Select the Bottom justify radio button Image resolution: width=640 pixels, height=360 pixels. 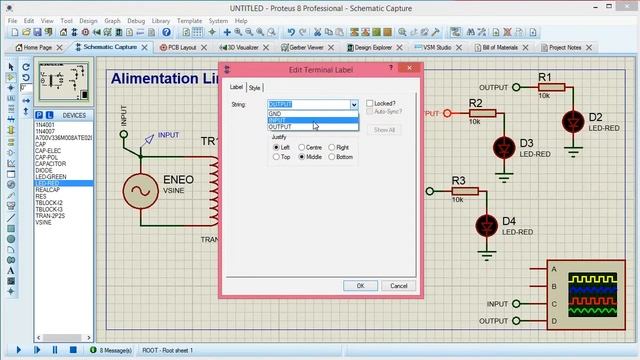pos(331,157)
